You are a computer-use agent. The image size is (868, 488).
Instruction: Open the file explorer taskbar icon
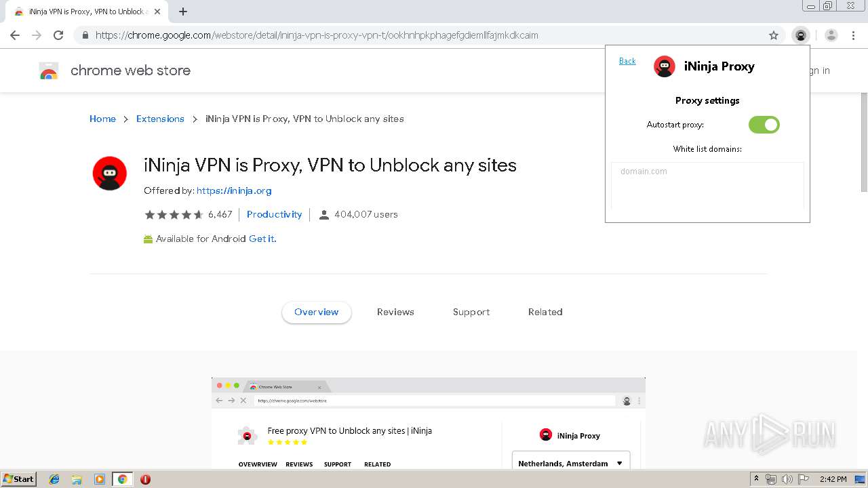[x=77, y=479]
